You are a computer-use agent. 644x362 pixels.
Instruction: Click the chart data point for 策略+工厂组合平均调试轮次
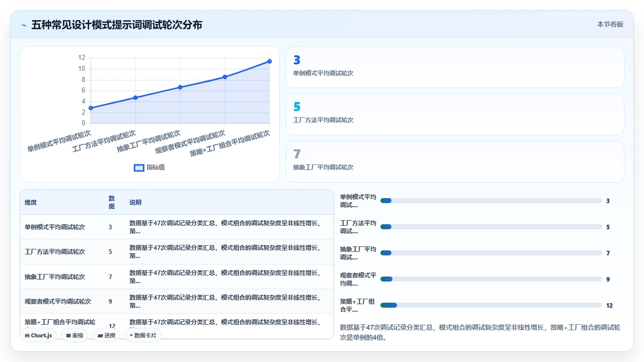[x=270, y=61]
